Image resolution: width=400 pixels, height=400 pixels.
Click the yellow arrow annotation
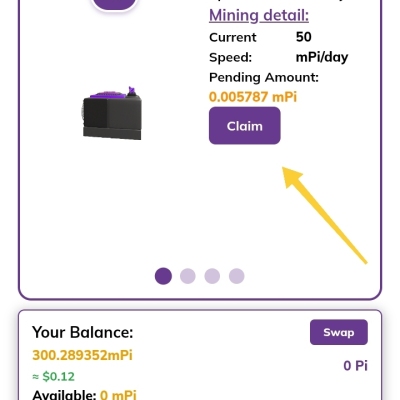[x=325, y=215]
